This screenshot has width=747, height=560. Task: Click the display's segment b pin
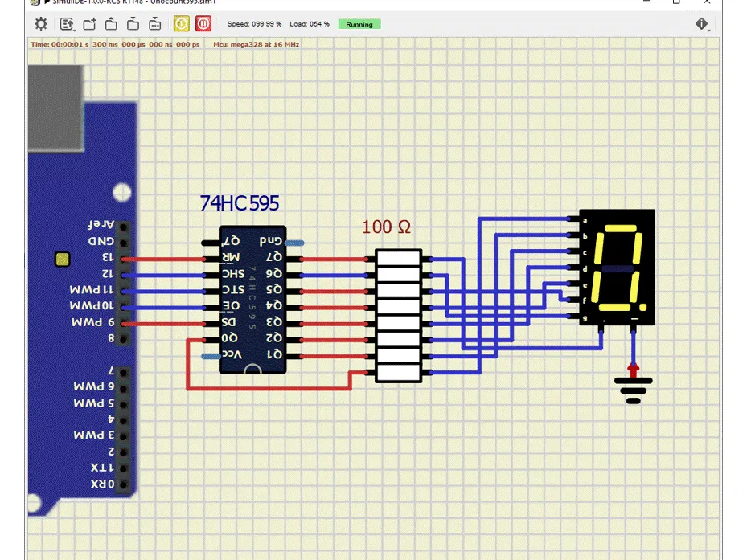[x=573, y=235]
